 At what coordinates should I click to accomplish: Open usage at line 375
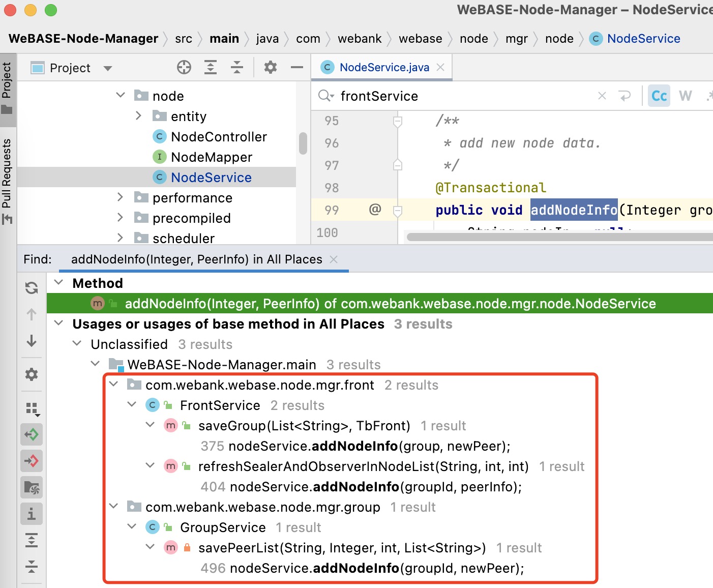[x=355, y=446]
